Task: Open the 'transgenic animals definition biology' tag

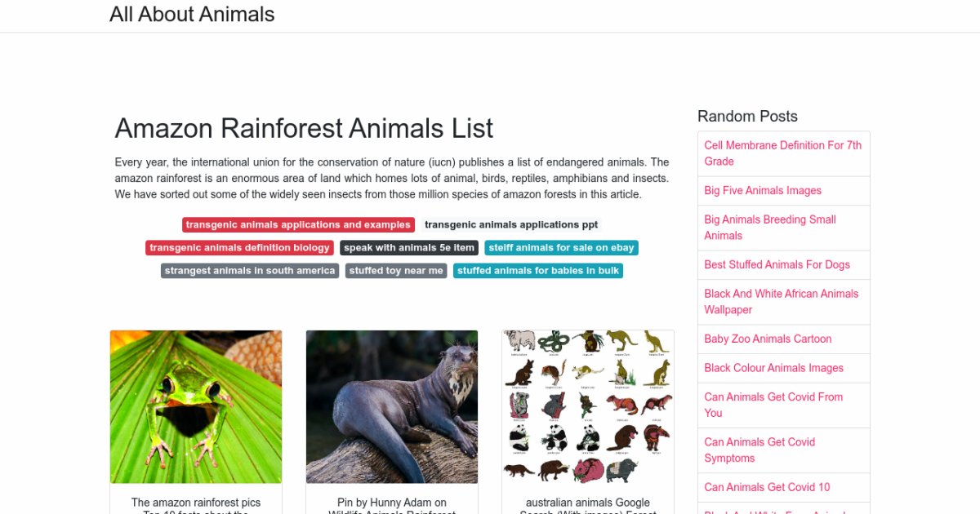Action: 239,248
